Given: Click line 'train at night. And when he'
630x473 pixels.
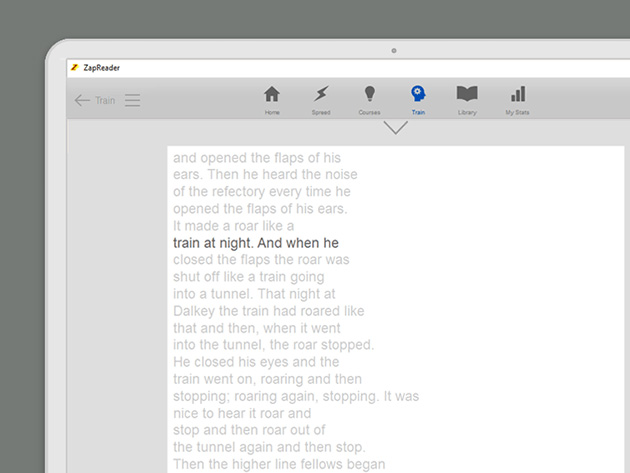Looking at the screenshot, I should click(x=256, y=243).
